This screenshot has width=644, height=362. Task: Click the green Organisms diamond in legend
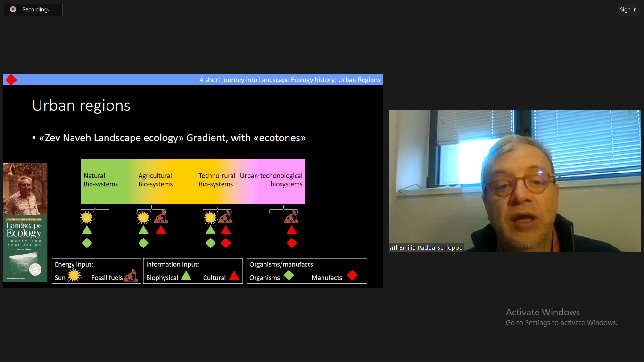pyautogui.click(x=289, y=276)
